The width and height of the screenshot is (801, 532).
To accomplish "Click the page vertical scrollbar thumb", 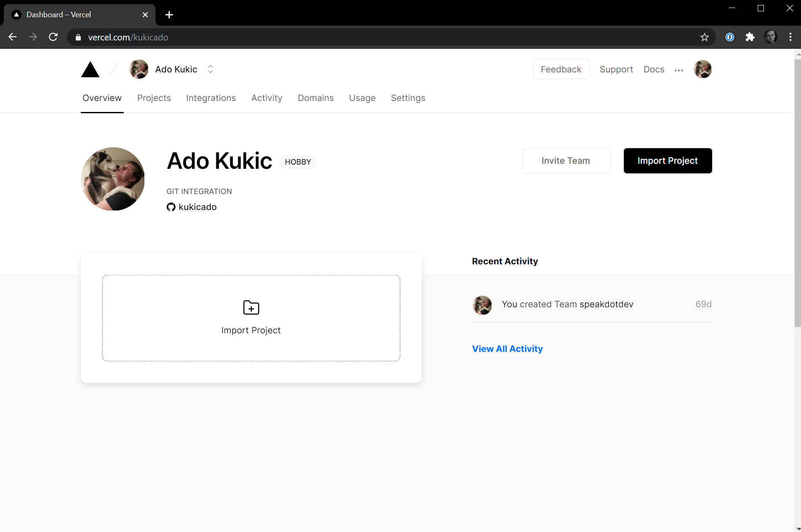I will tap(798, 193).
